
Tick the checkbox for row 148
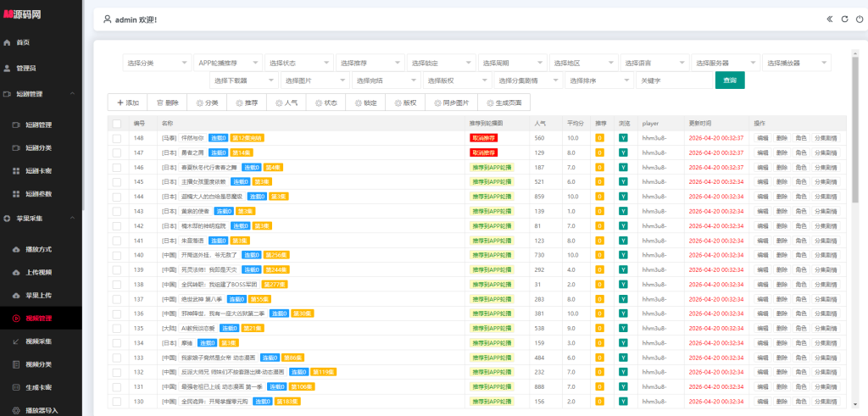(117, 138)
